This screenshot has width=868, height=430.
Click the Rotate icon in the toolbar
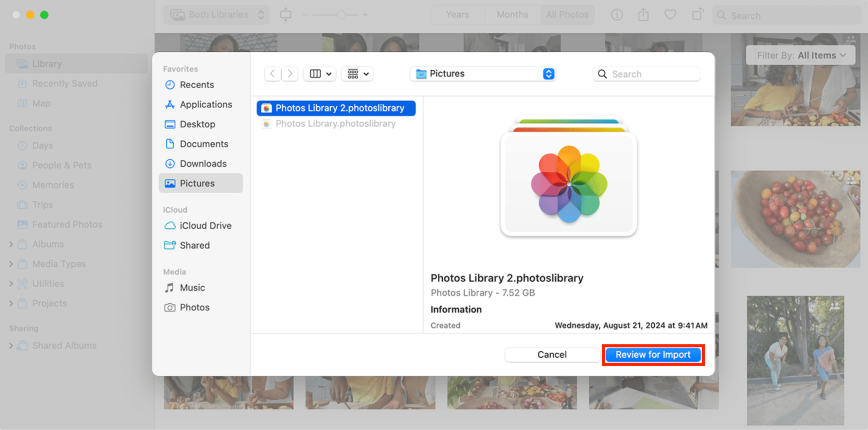tap(697, 14)
